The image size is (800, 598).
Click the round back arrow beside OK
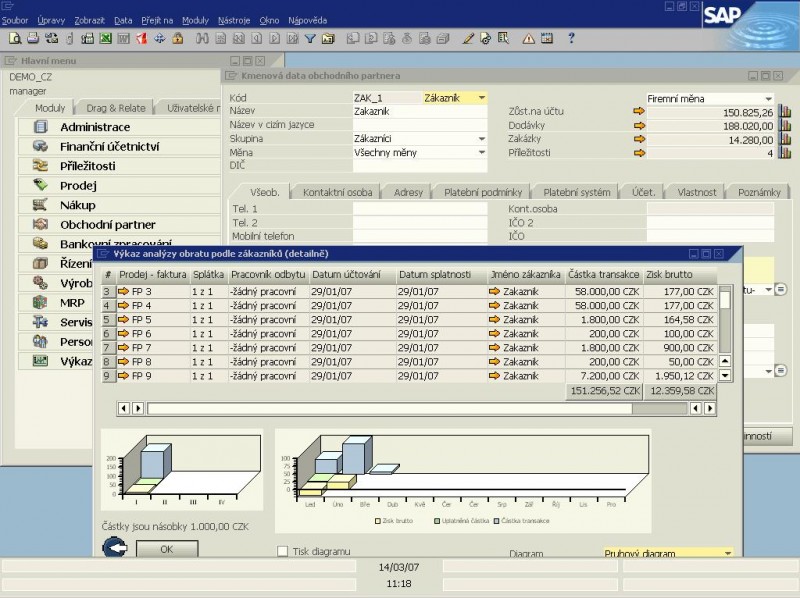[x=116, y=548]
